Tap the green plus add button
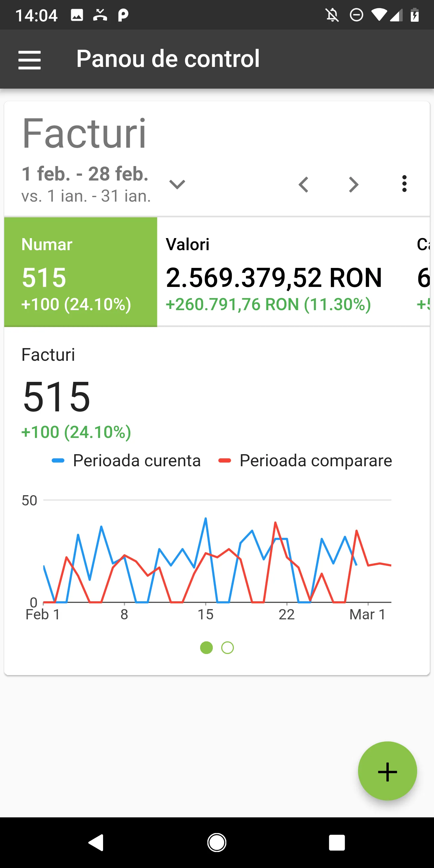The width and height of the screenshot is (434, 868). (x=388, y=771)
